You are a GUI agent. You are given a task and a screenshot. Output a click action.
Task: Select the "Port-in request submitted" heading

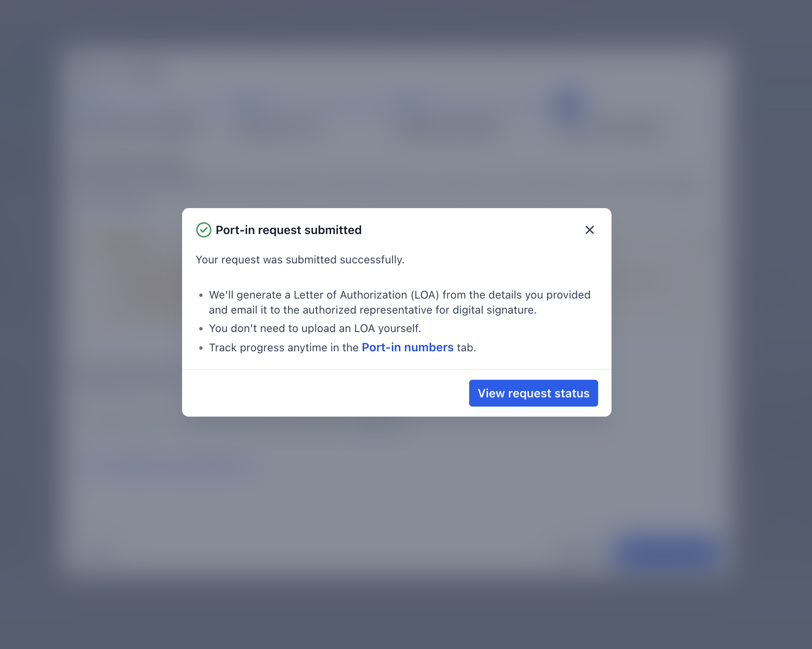point(288,230)
